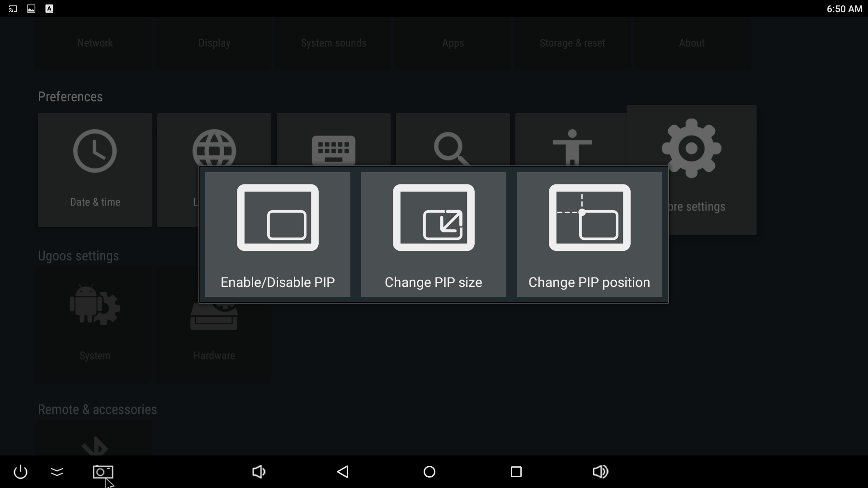Hide the navigation bar with chevron icon

pos(57,472)
